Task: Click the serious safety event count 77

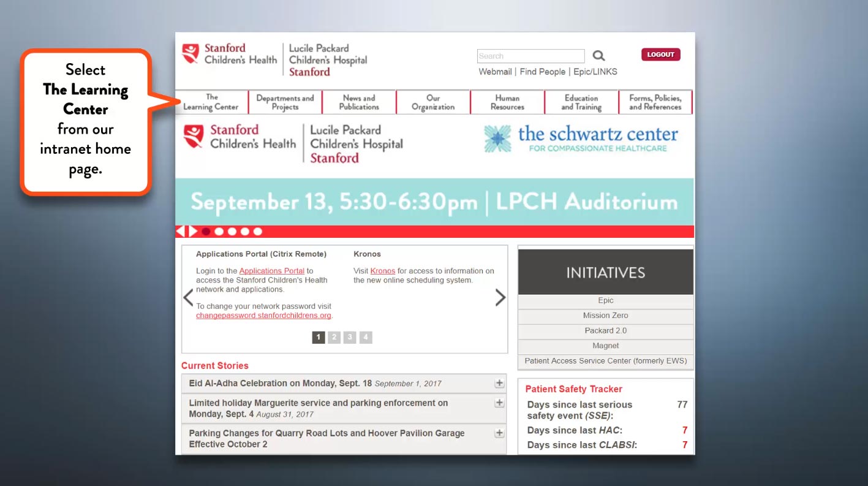Action: (x=682, y=404)
